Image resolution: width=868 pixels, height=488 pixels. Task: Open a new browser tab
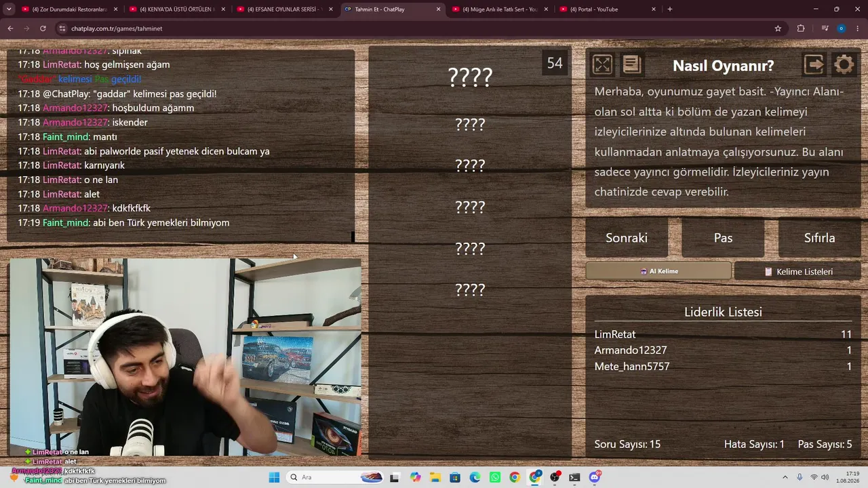pos(670,9)
